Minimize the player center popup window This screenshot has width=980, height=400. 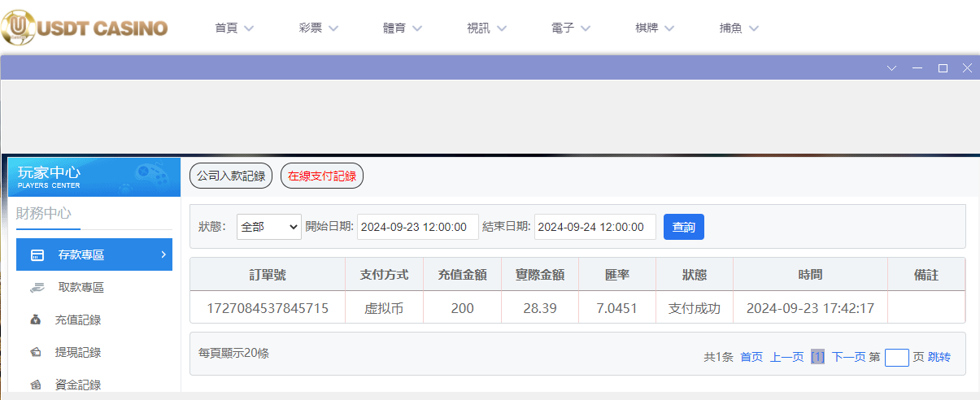(x=917, y=68)
